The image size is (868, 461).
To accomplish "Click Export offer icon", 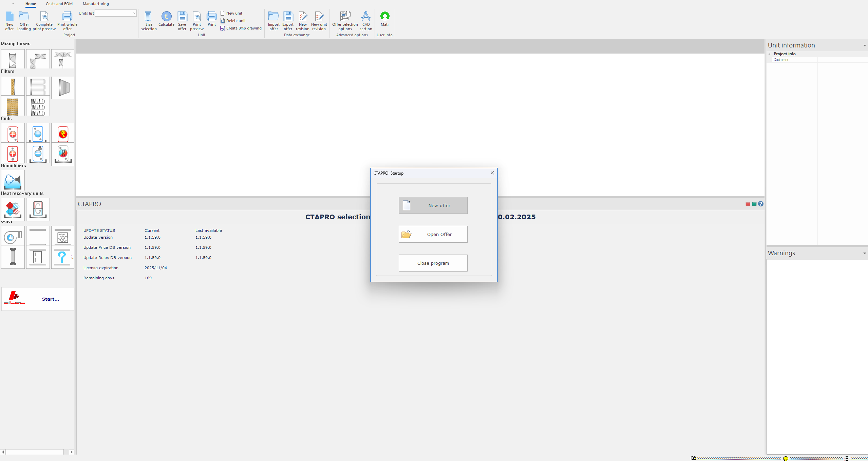I will [x=288, y=21].
